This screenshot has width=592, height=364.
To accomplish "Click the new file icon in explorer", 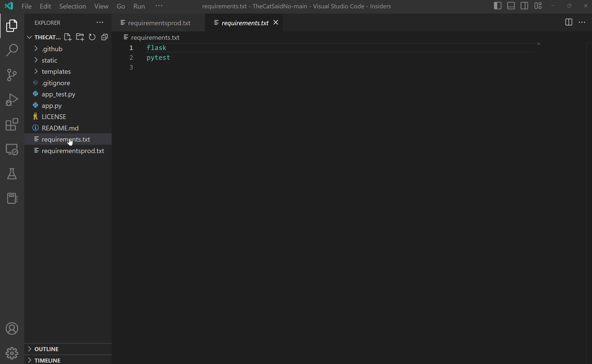I will pos(67,37).
